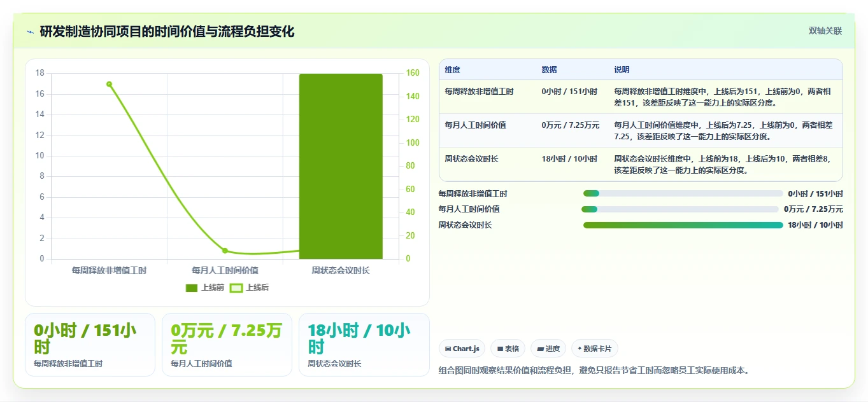This screenshot has height=402, width=868.
Task: Click the icon in the 进度 chip
Action: [x=540, y=349]
